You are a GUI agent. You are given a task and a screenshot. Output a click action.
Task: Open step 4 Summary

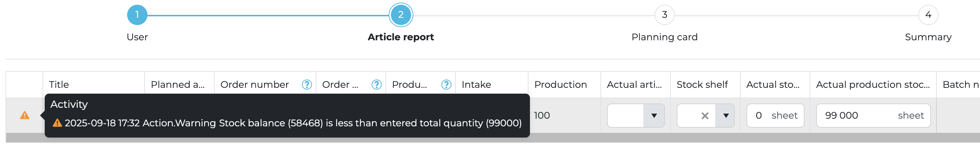(x=928, y=15)
